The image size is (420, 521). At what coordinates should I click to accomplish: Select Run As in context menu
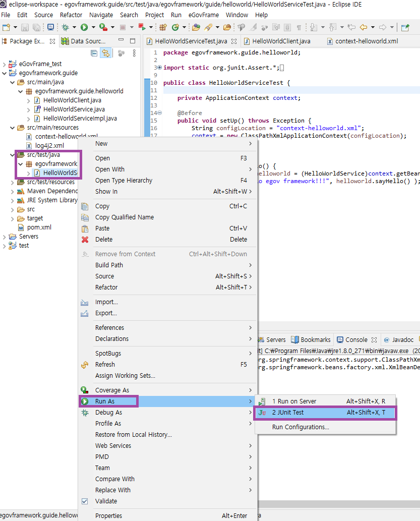(x=167, y=401)
